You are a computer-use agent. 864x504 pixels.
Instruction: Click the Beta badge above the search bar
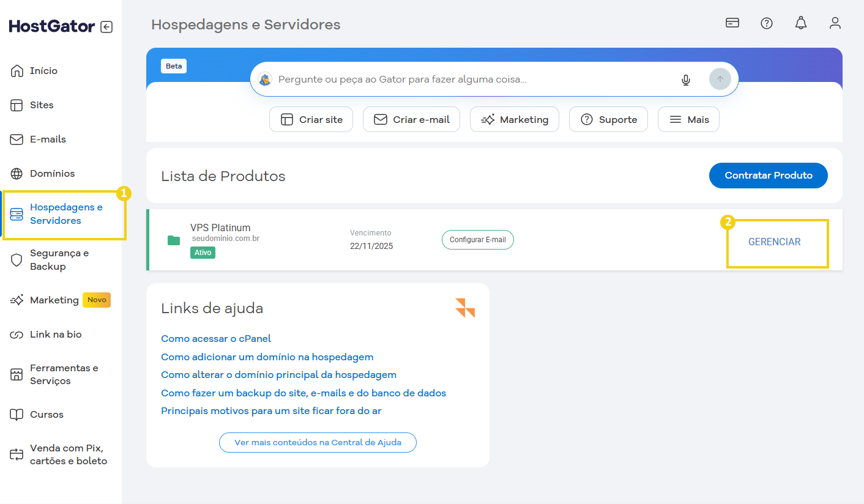coord(174,65)
